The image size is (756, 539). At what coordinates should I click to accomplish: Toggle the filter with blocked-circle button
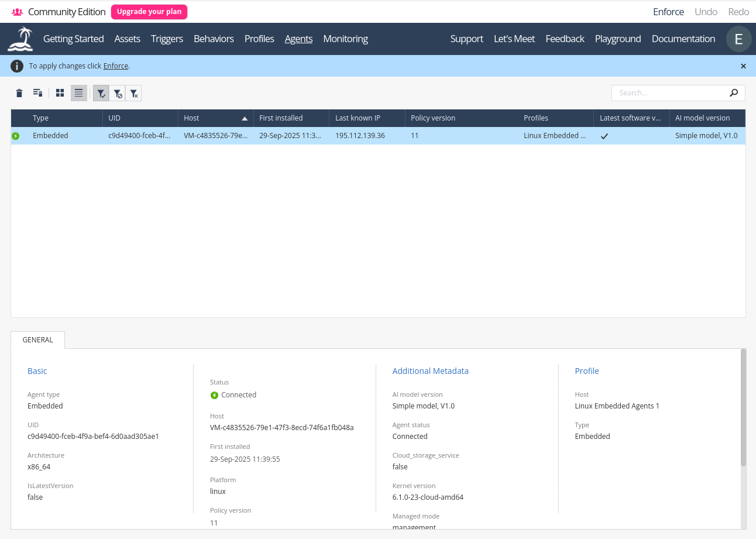tap(118, 93)
